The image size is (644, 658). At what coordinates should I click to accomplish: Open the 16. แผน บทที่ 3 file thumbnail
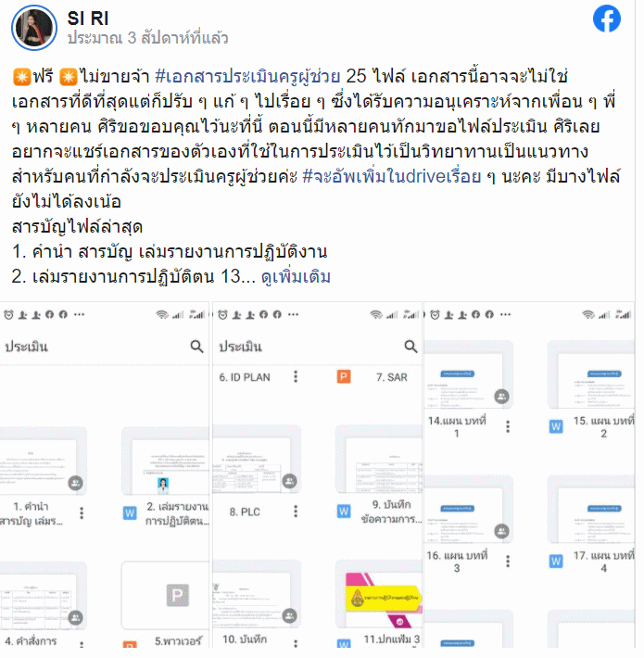(469, 509)
